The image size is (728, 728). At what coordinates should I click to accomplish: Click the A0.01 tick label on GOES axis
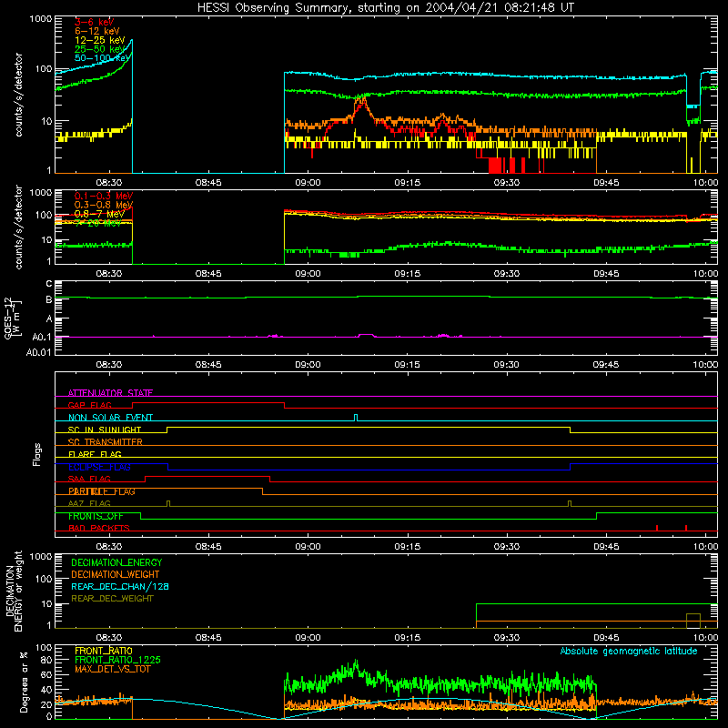click(x=38, y=352)
